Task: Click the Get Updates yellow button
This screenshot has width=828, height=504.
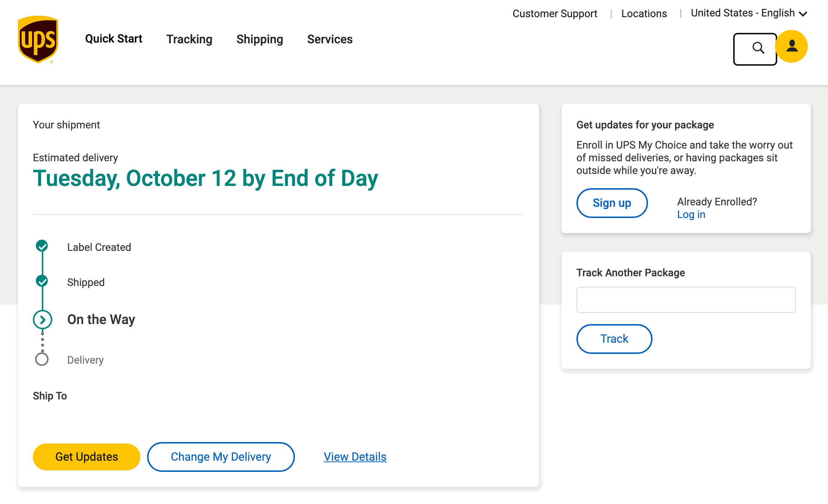Action: (86, 457)
